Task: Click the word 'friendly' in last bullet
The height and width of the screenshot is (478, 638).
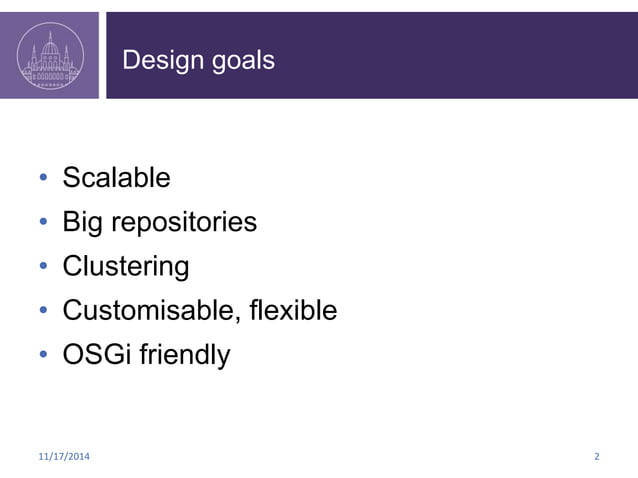Action: tap(185, 355)
